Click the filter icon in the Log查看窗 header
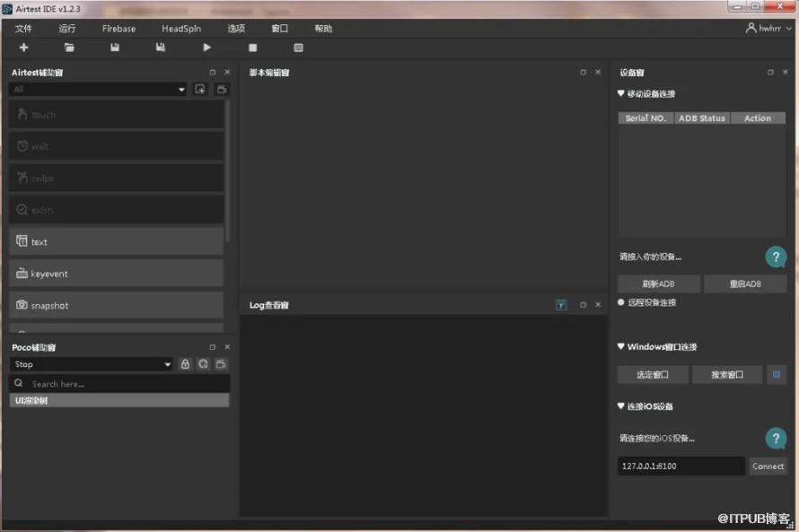The image size is (799, 532). click(x=561, y=305)
